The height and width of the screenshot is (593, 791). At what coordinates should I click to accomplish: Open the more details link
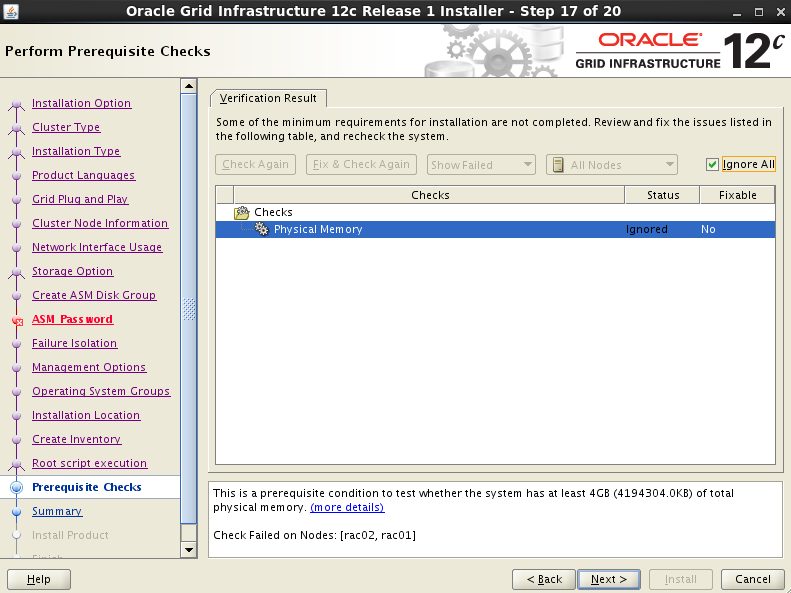[347, 507]
